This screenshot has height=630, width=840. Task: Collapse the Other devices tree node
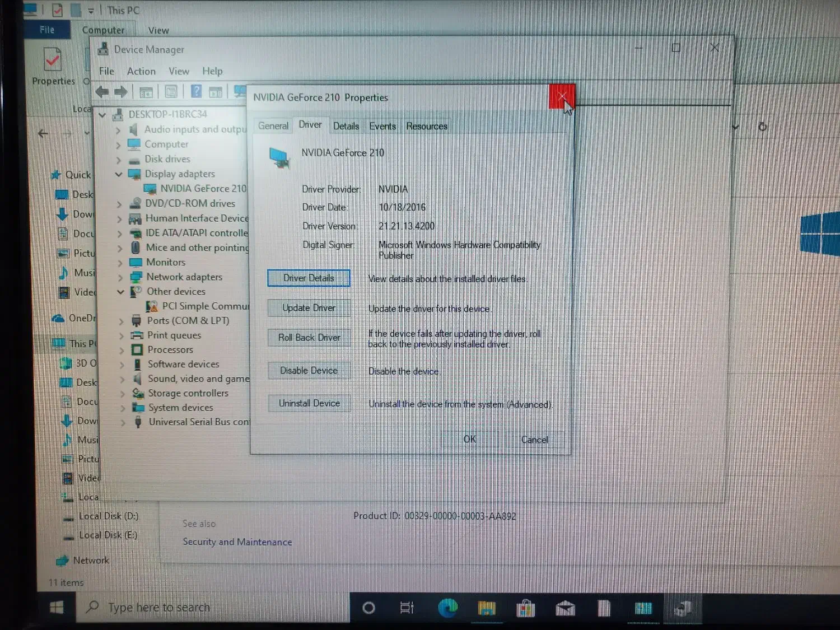click(x=120, y=292)
